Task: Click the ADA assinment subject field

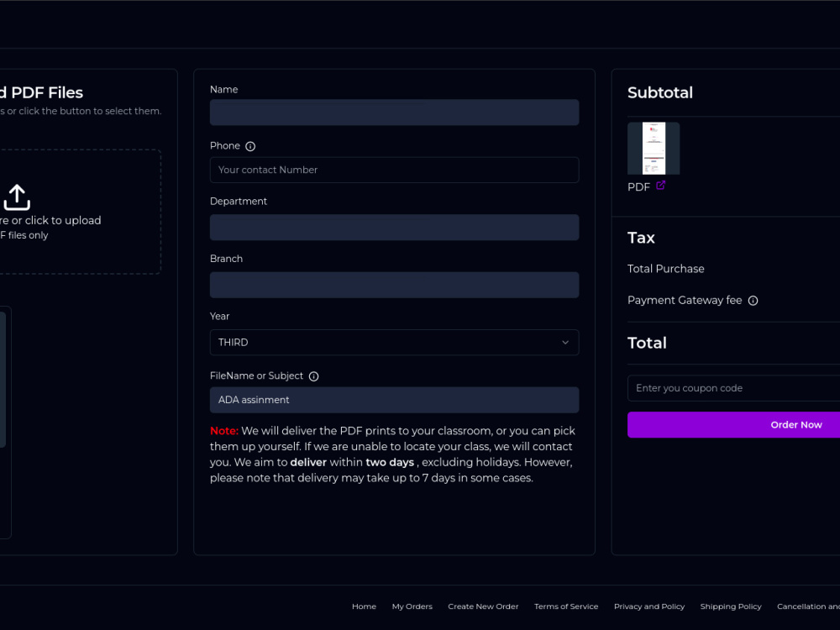Action: (x=394, y=400)
